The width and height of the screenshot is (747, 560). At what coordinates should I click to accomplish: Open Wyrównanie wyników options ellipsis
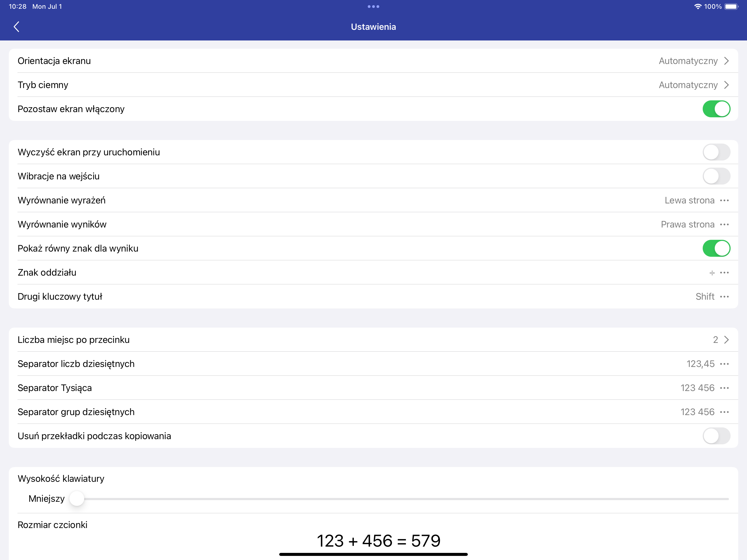[x=724, y=224]
